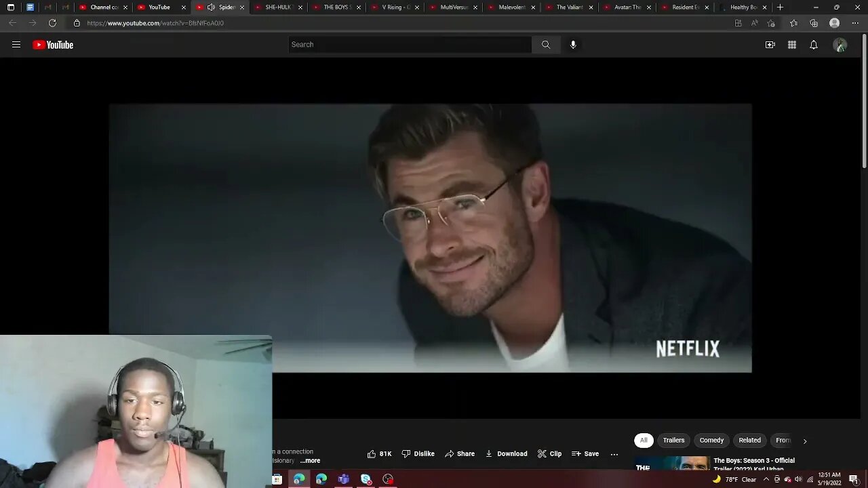868x488 pixels.
Task: Reload the page
Action: pyautogui.click(x=52, y=23)
